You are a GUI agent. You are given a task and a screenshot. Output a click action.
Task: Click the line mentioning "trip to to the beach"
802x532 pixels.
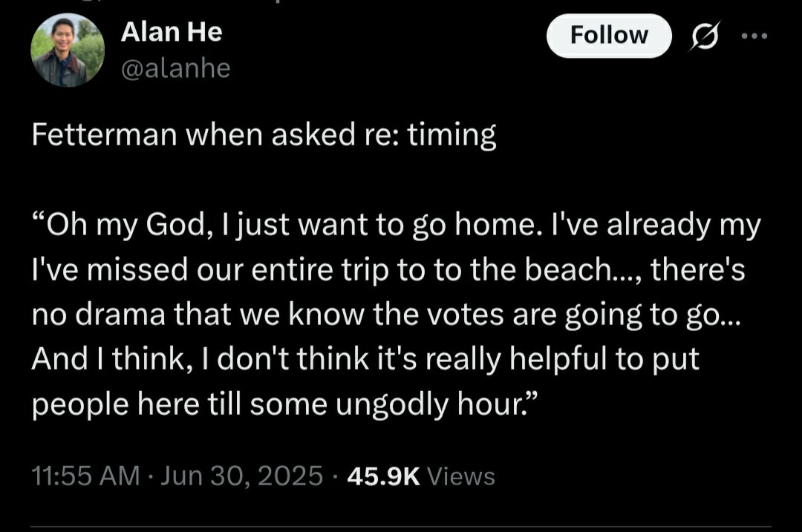tap(388, 270)
